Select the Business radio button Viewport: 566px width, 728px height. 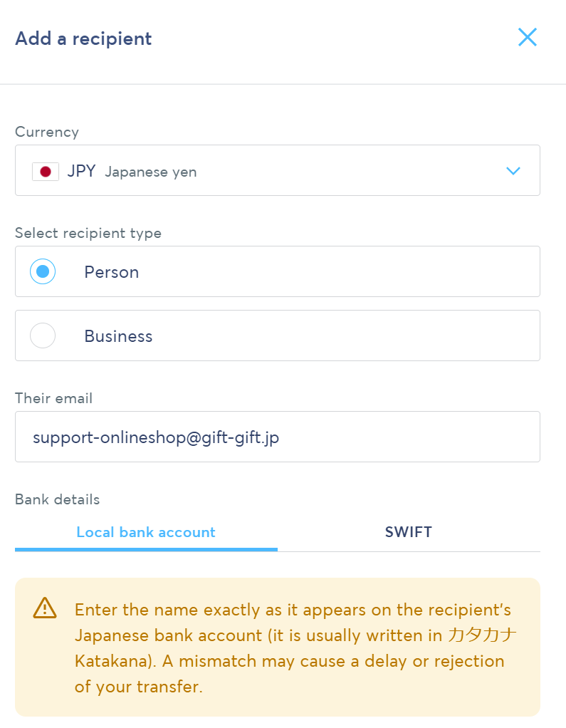pyautogui.click(x=43, y=336)
